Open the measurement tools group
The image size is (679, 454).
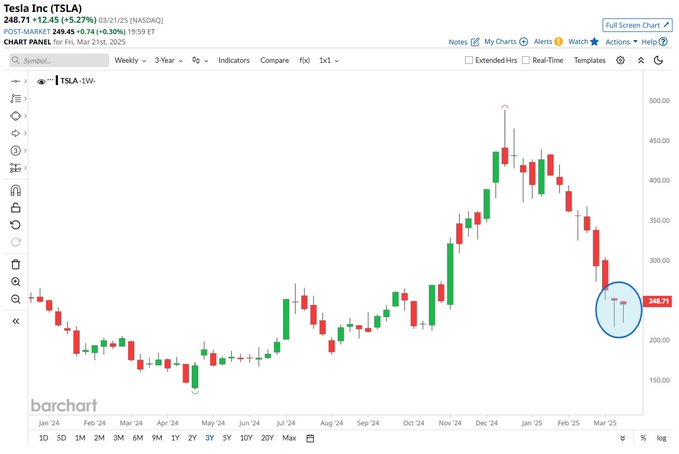pyautogui.click(x=16, y=168)
